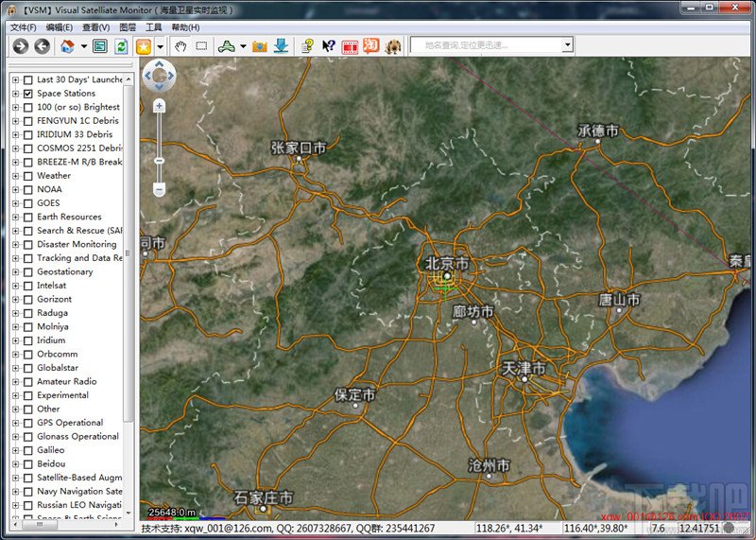Expand the Iridium tree node

coord(16,340)
